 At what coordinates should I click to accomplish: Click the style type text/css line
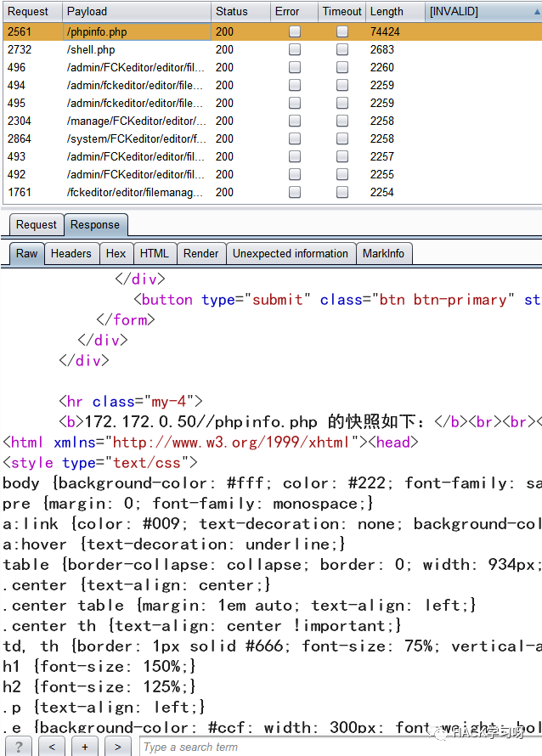tap(100, 463)
